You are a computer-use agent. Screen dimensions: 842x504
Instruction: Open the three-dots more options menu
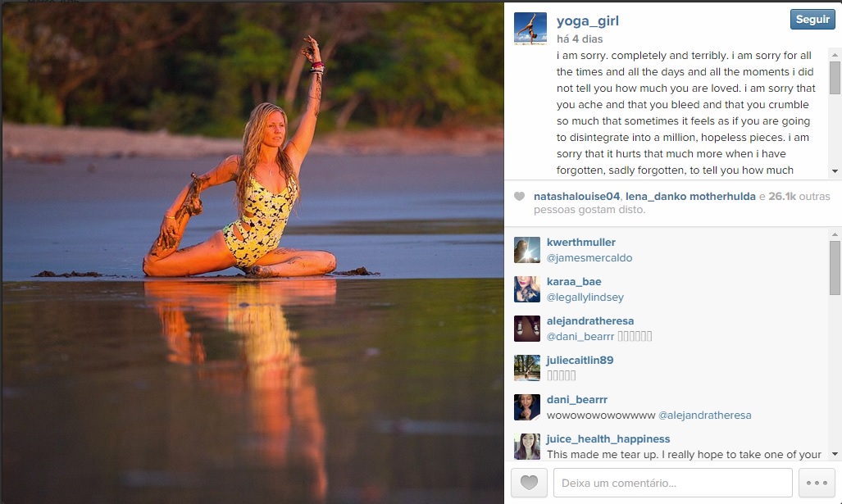[817, 483]
